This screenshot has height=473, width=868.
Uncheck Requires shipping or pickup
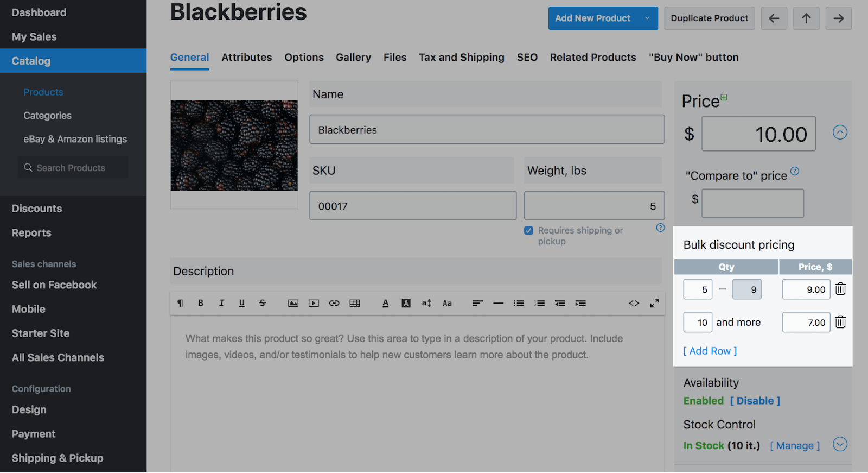(x=528, y=231)
